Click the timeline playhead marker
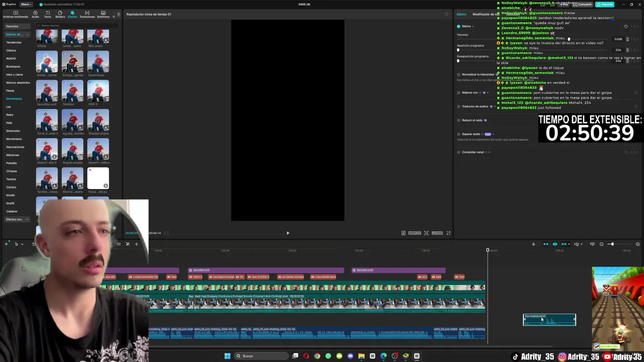This screenshot has height=362, width=644. pyautogui.click(x=488, y=250)
